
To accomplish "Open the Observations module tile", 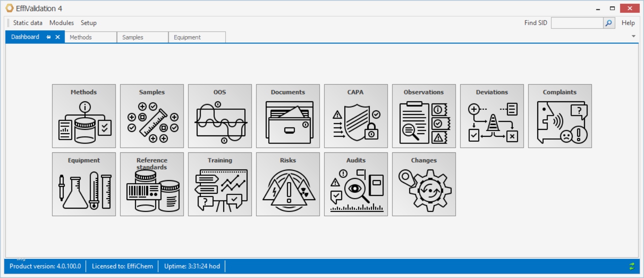I will point(424,116).
